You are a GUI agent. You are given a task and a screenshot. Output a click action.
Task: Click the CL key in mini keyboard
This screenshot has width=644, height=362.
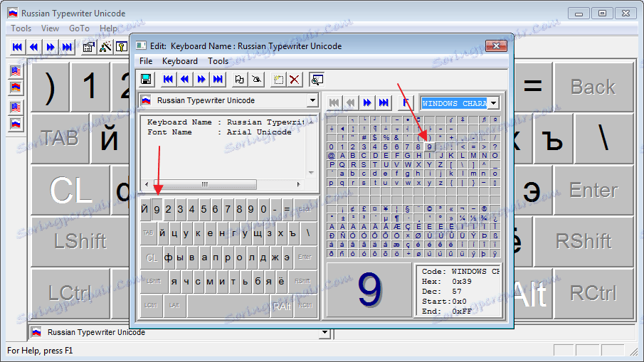[152, 257]
